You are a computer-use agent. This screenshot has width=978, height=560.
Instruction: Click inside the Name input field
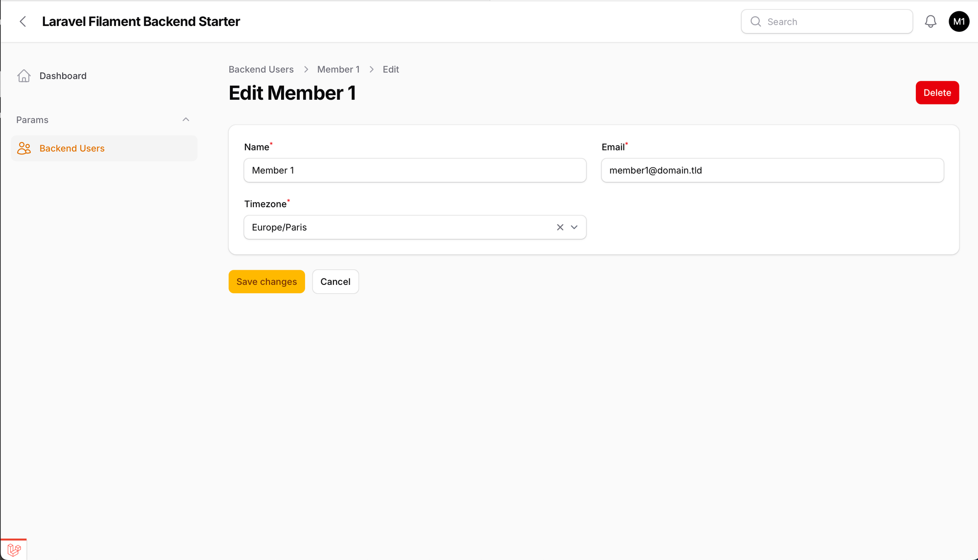[x=415, y=170]
